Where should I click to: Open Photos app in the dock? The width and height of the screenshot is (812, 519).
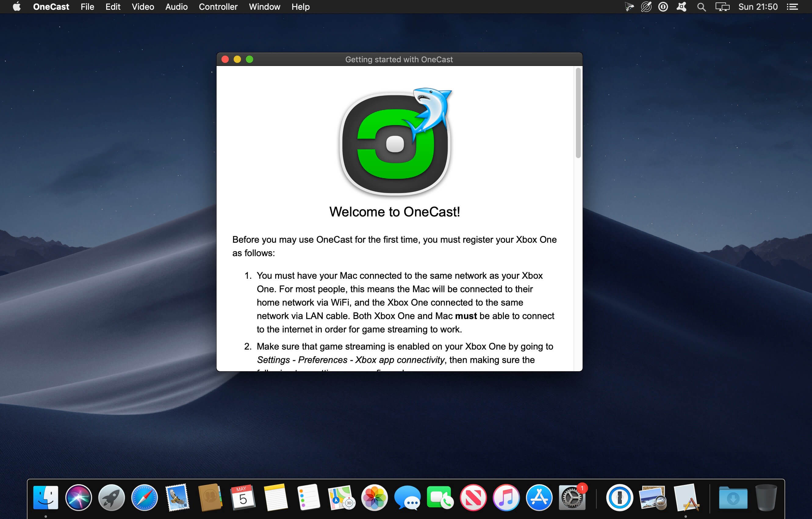[374, 497]
